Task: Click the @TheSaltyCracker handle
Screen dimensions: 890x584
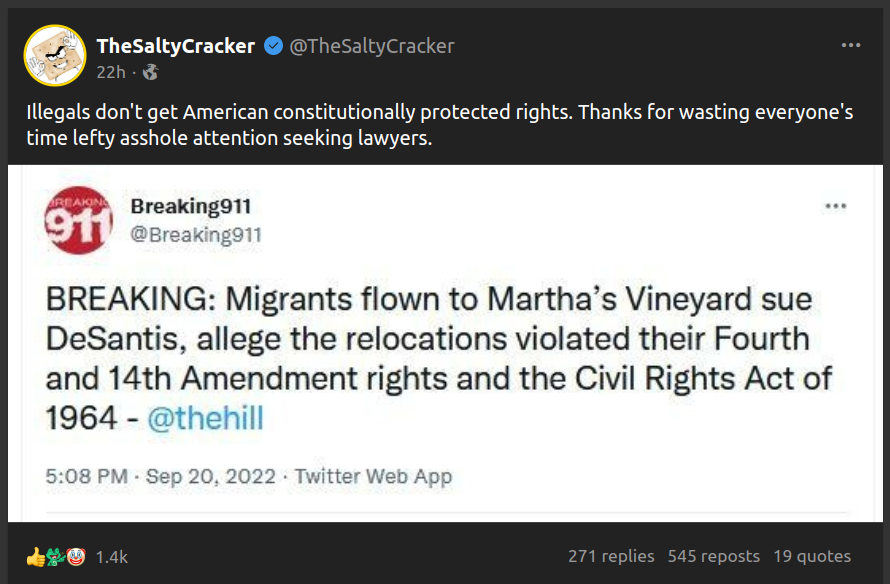Action: 372,46
